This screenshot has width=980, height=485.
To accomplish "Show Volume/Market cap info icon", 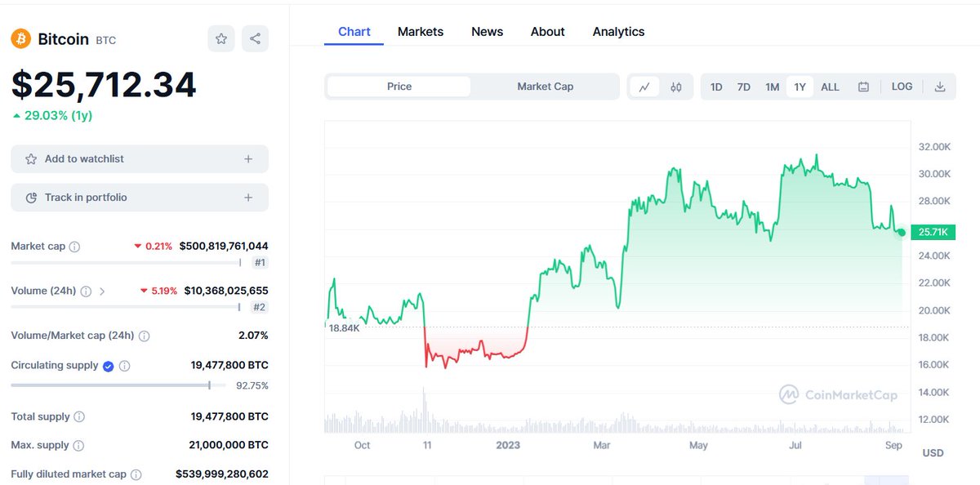I will click(144, 336).
